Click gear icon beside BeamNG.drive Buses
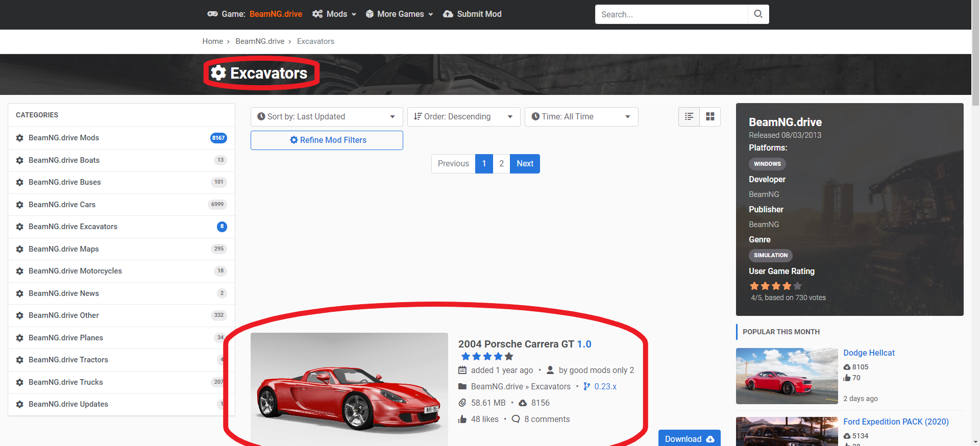The height and width of the screenshot is (446, 980). coord(20,182)
